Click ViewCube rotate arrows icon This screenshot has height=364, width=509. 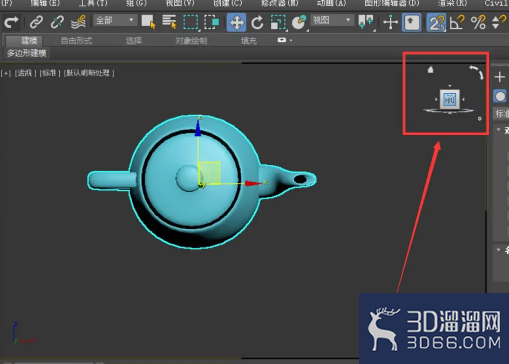[477, 72]
